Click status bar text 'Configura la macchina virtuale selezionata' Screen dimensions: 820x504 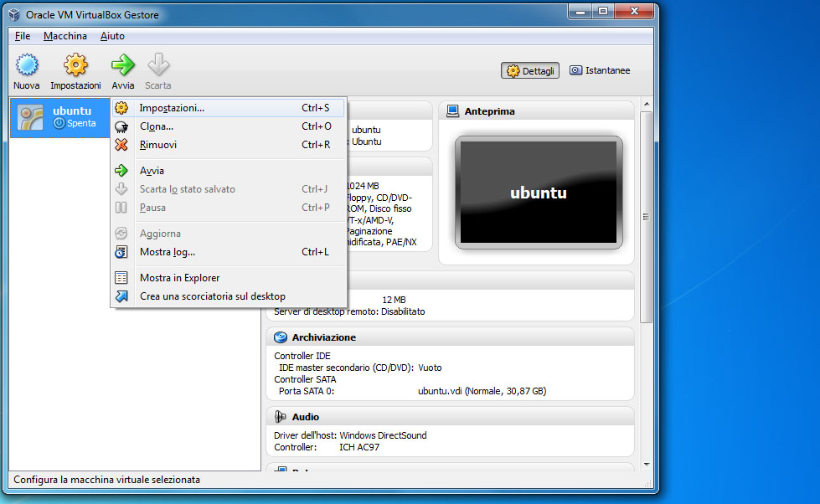point(106,480)
